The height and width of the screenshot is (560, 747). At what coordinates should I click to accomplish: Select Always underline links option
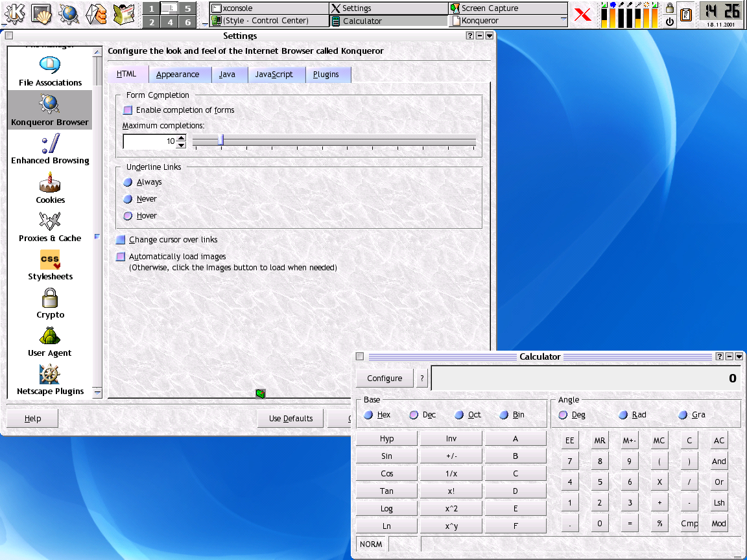(x=128, y=182)
